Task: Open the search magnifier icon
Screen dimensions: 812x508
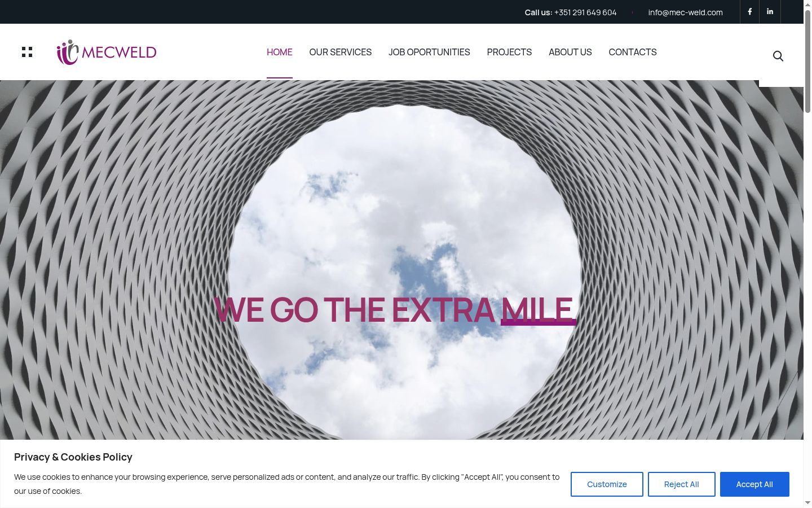Action: coord(778,56)
